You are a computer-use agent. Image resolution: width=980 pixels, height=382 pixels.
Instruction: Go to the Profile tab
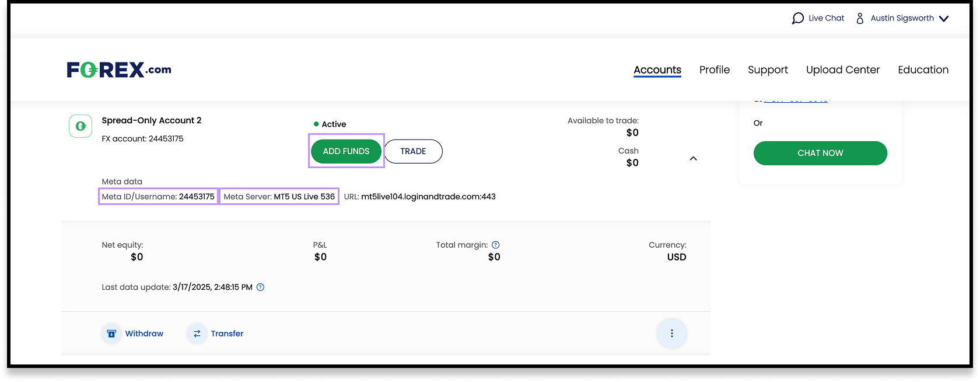tap(715, 70)
